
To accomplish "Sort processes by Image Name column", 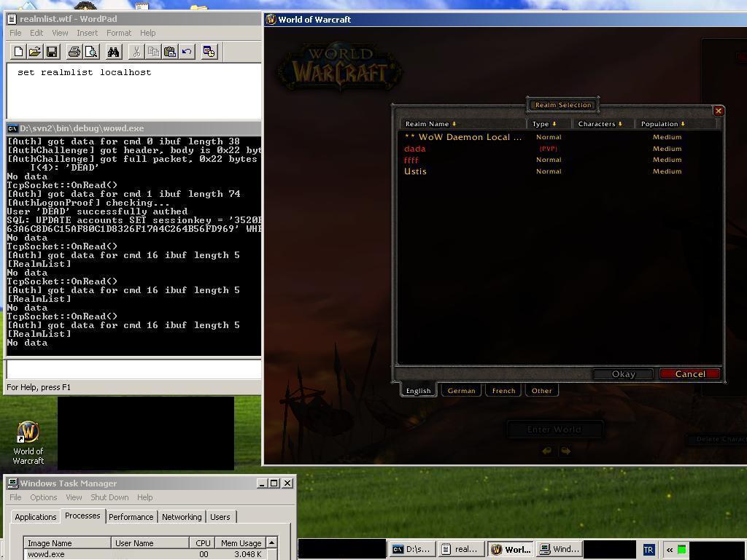I will [67, 542].
